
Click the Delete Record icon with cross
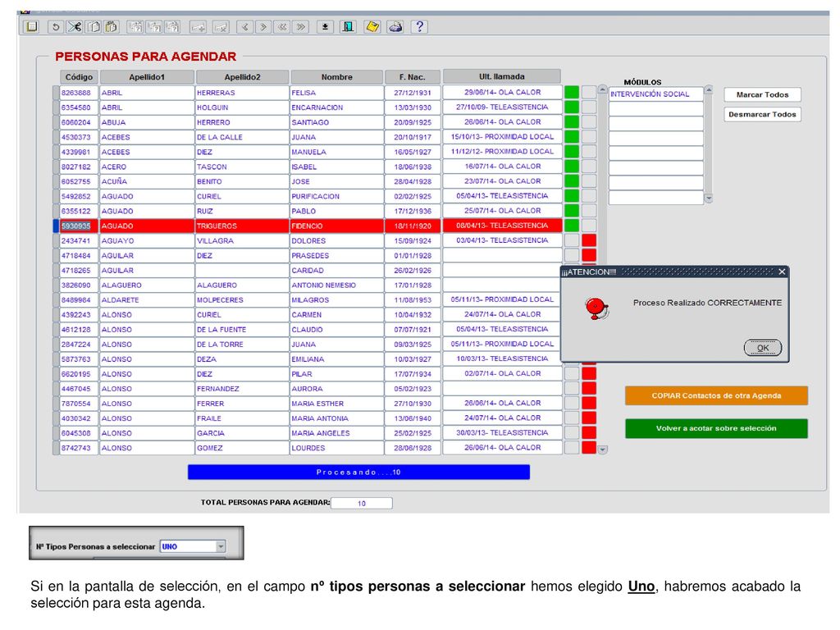221,26
